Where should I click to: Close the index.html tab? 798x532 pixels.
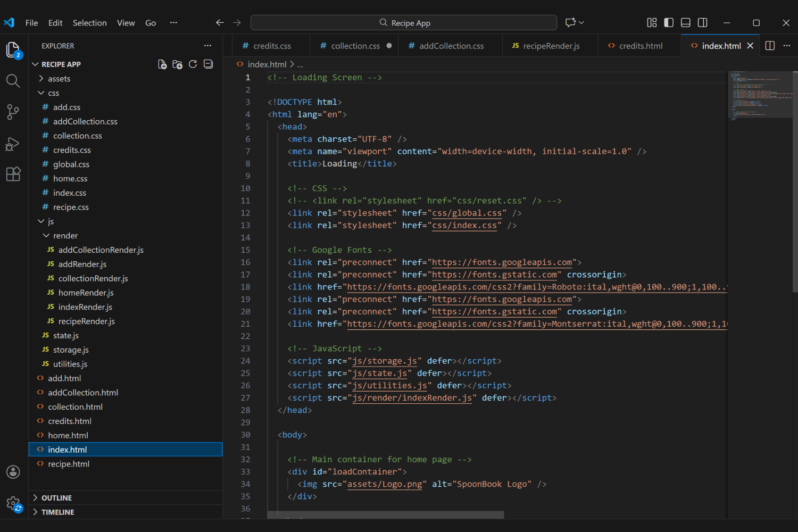[x=750, y=46]
